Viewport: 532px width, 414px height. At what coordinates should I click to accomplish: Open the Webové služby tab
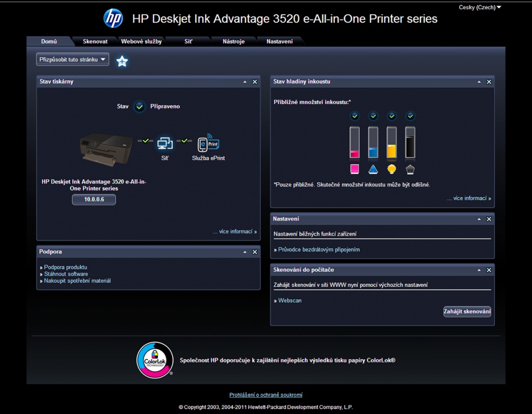click(x=141, y=42)
